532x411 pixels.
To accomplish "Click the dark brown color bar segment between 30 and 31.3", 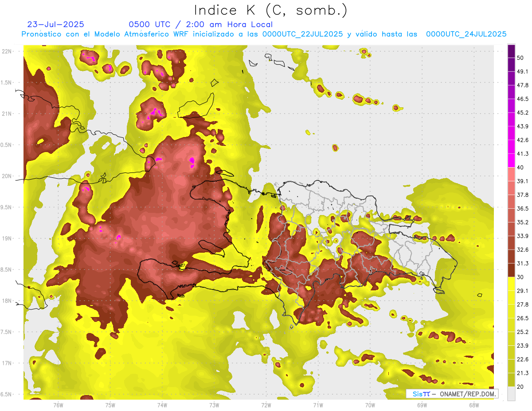I will pos(511,270).
